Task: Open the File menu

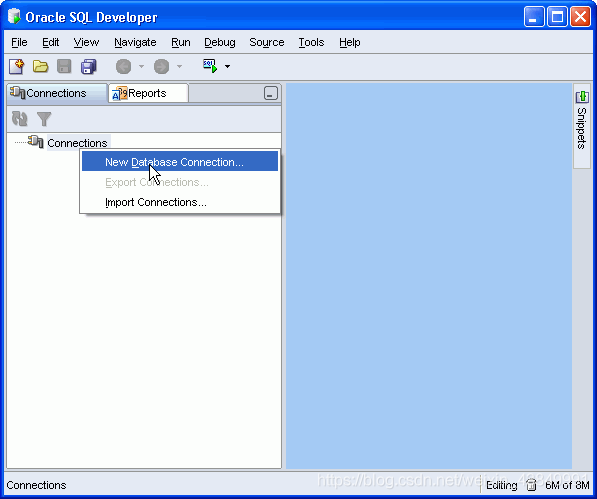Action: click(x=19, y=42)
